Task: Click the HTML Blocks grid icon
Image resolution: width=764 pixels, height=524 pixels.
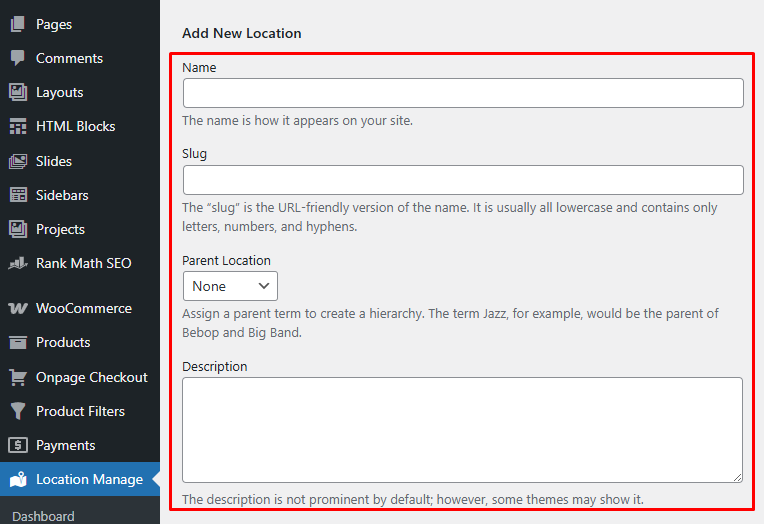Action: point(18,127)
